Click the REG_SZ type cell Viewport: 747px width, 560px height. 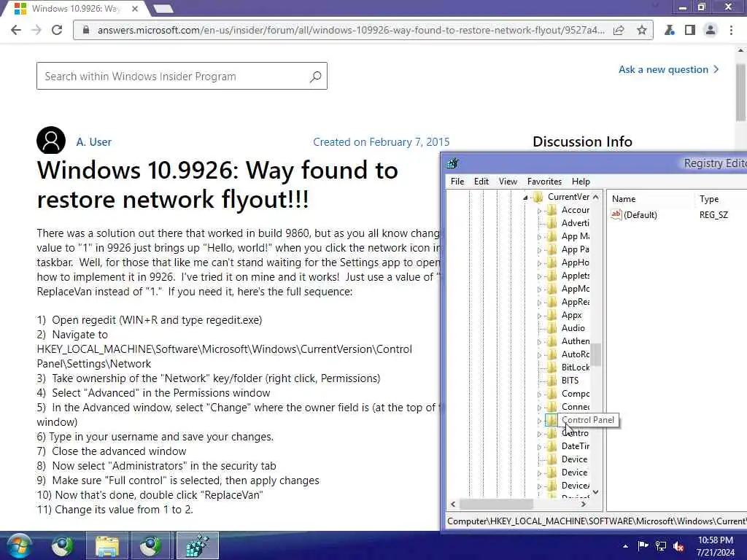[713, 215]
